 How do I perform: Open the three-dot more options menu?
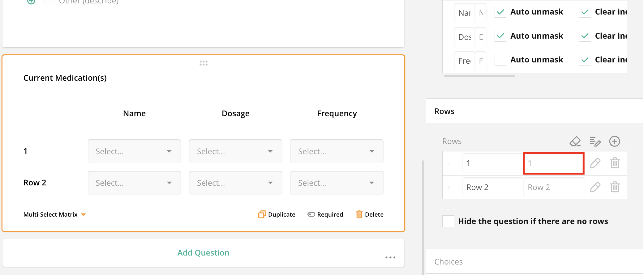click(390, 257)
